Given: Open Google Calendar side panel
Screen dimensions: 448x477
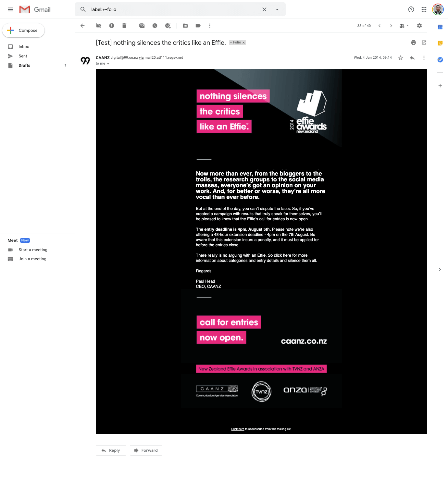Looking at the screenshot, I should (x=440, y=27).
